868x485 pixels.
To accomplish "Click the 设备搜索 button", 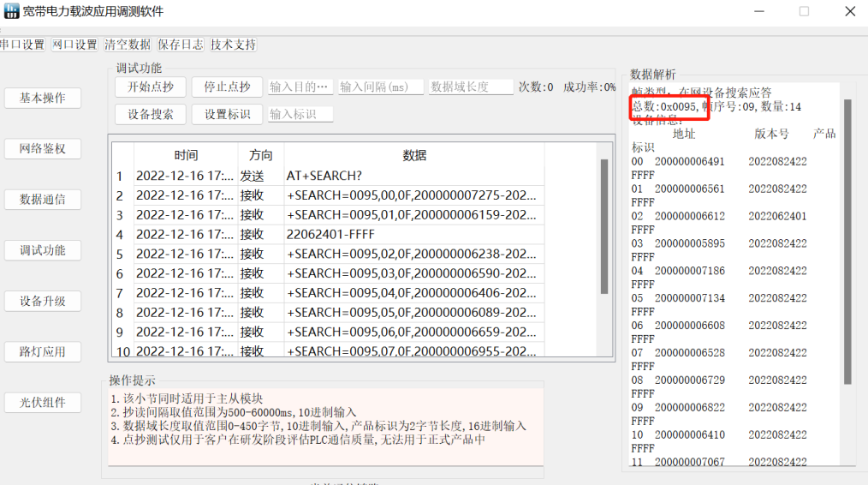I will click(151, 114).
